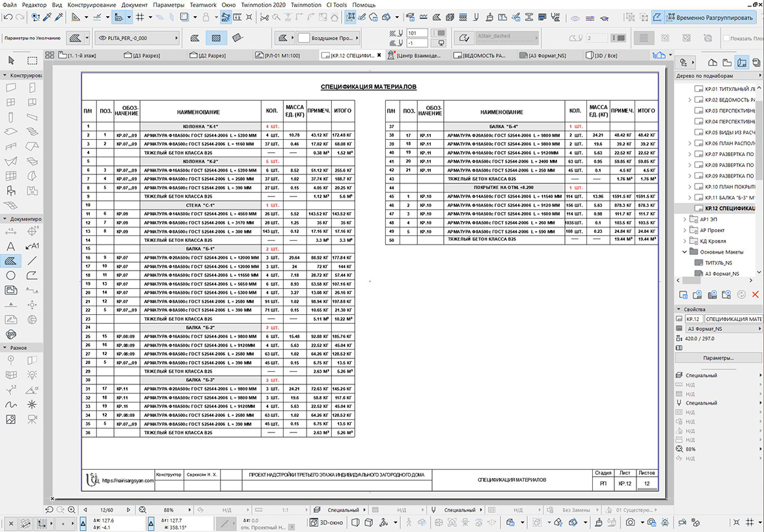Image resolution: width=764 pixels, height=532 pixels.
Task: Toggle the guide lines icon
Action: 97,18
